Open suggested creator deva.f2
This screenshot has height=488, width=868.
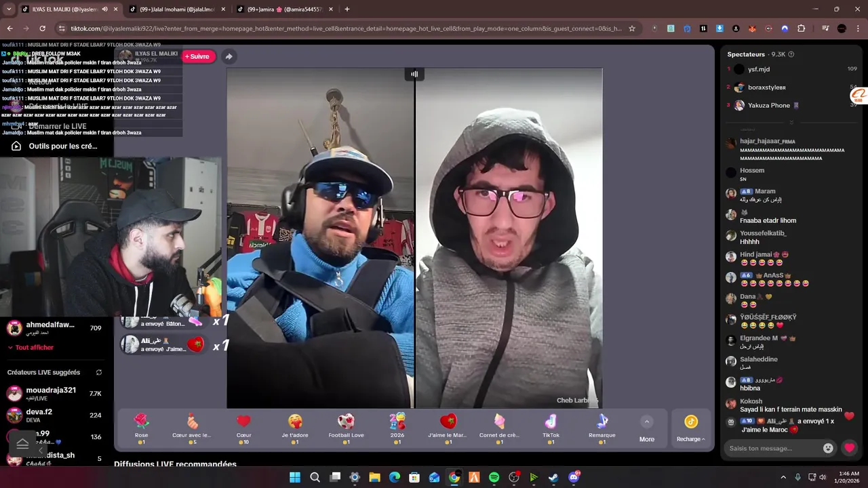click(54, 415)
